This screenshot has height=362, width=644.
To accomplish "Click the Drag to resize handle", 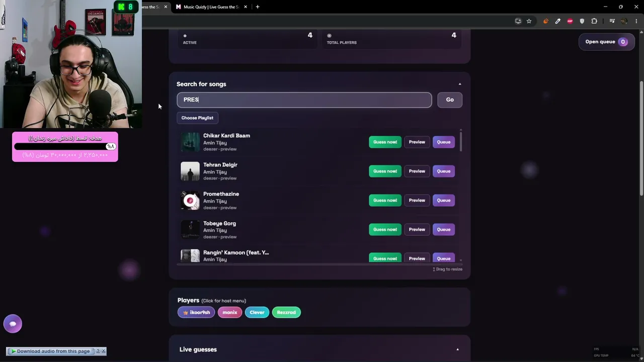I will 448,269.
